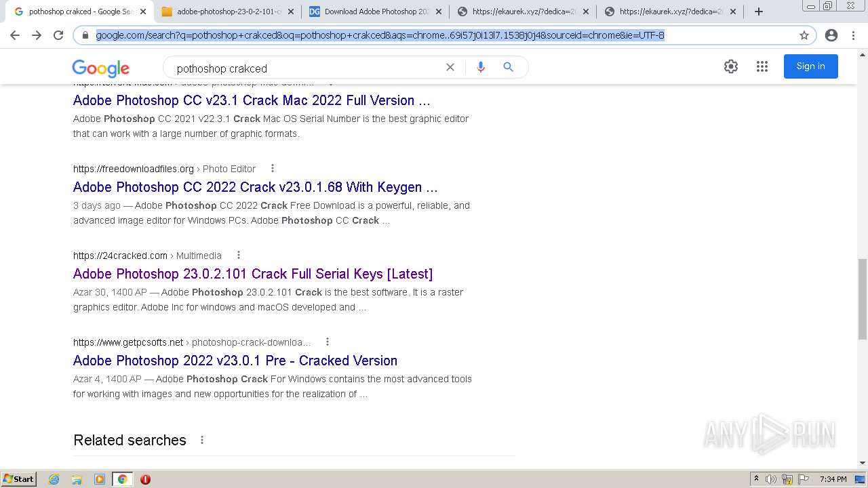Image resolution: width=868 pixels, height=488 pixels.
Task: Open the Chrome profile avatar menu
Action: coord(831,35)
